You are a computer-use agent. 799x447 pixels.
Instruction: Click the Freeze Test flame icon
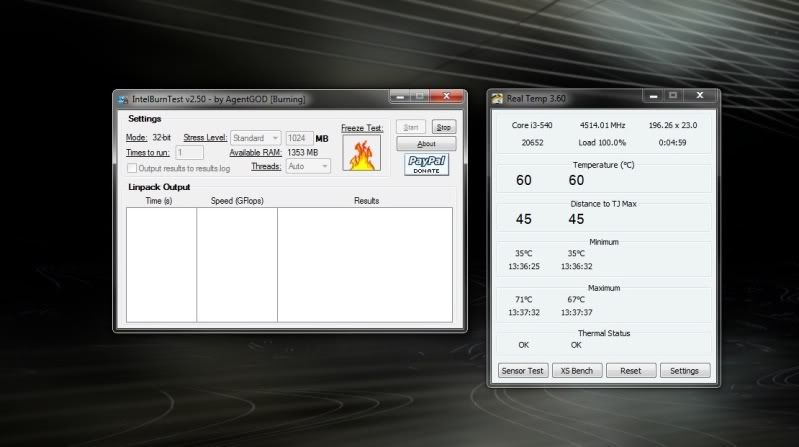[361, 154]
